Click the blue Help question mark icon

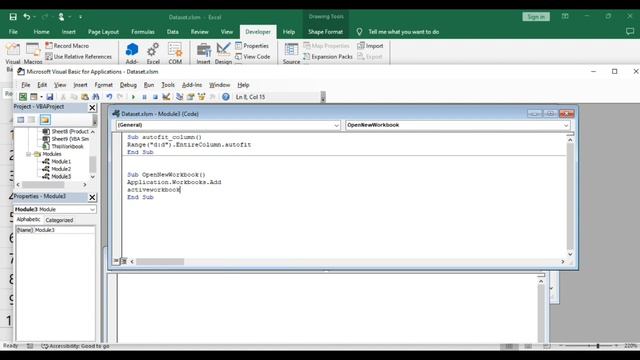(226, 97)
